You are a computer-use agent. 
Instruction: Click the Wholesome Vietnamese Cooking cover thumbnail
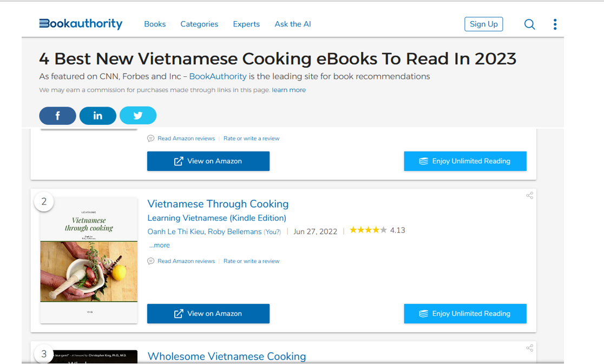[89, 356]
